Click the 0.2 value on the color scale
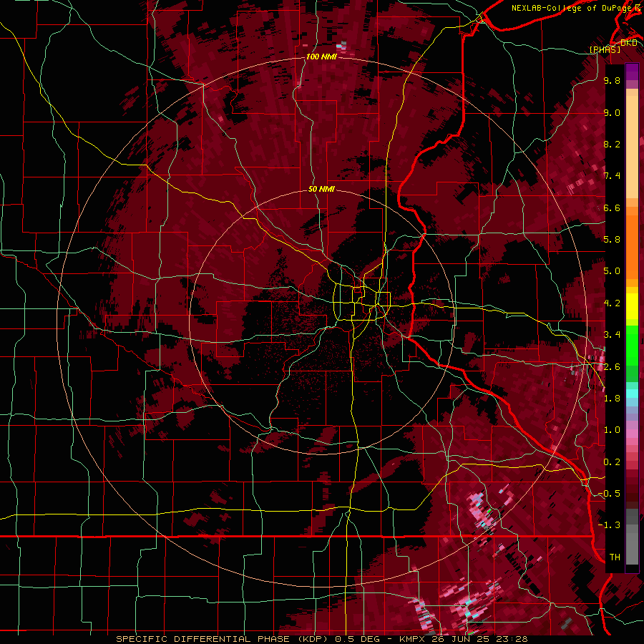The height and width of the screenshot is (644, 644). [612, 462]
